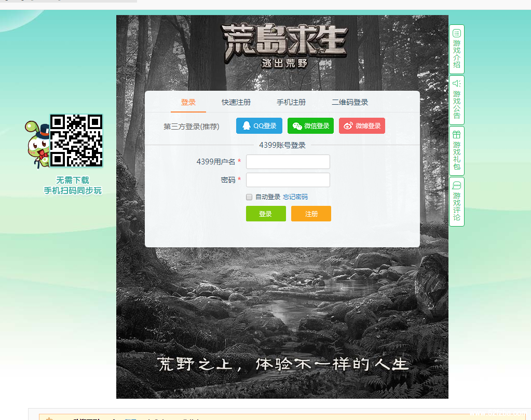Click the QR code image

click(76, 141)
